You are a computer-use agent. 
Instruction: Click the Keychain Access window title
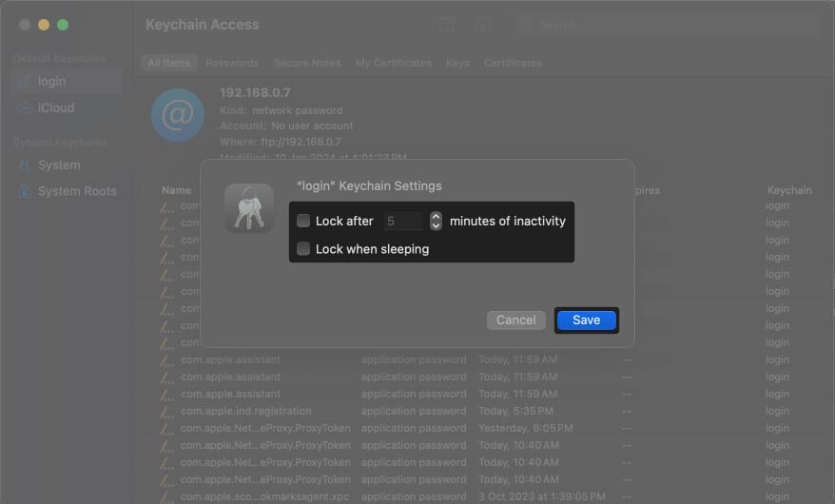[203, 25]
